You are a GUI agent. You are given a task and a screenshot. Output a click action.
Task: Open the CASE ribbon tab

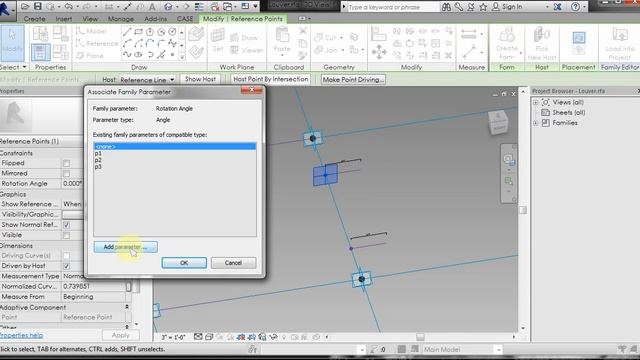[184, 19]
